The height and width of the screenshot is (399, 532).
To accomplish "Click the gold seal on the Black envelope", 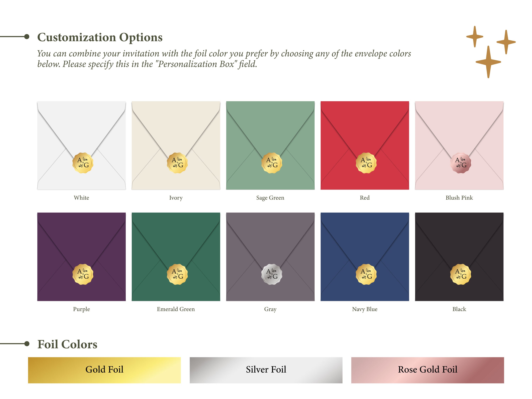I will (x=460, y=274).
